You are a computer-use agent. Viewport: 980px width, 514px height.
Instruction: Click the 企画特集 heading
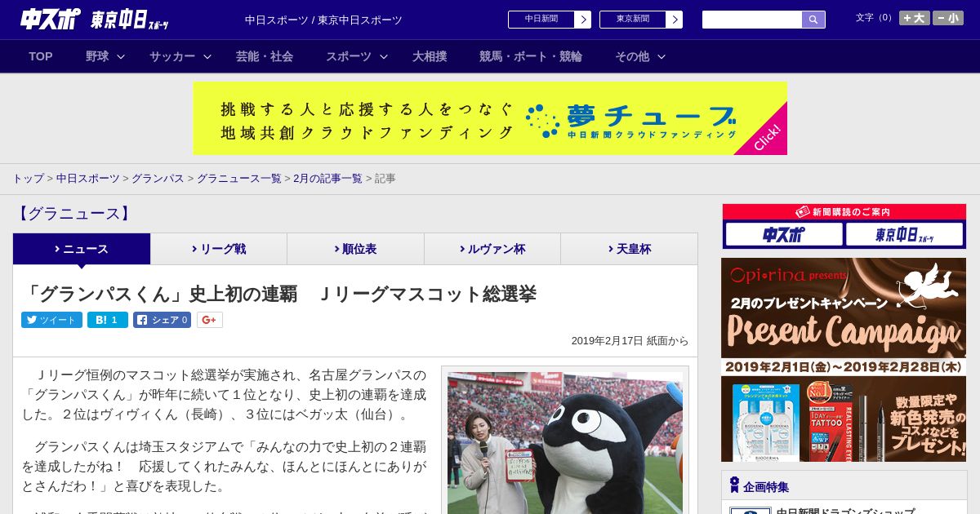coord(766,487)
